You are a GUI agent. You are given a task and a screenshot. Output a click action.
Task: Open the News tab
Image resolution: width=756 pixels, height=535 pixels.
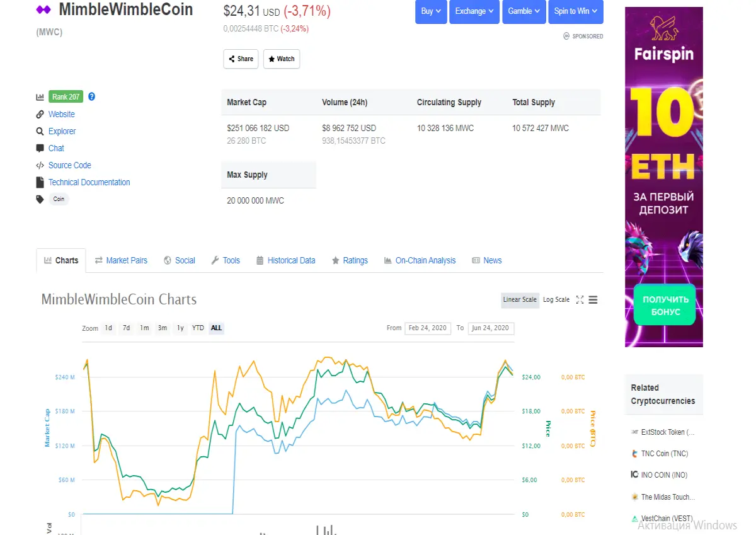(x=487, y=260)
